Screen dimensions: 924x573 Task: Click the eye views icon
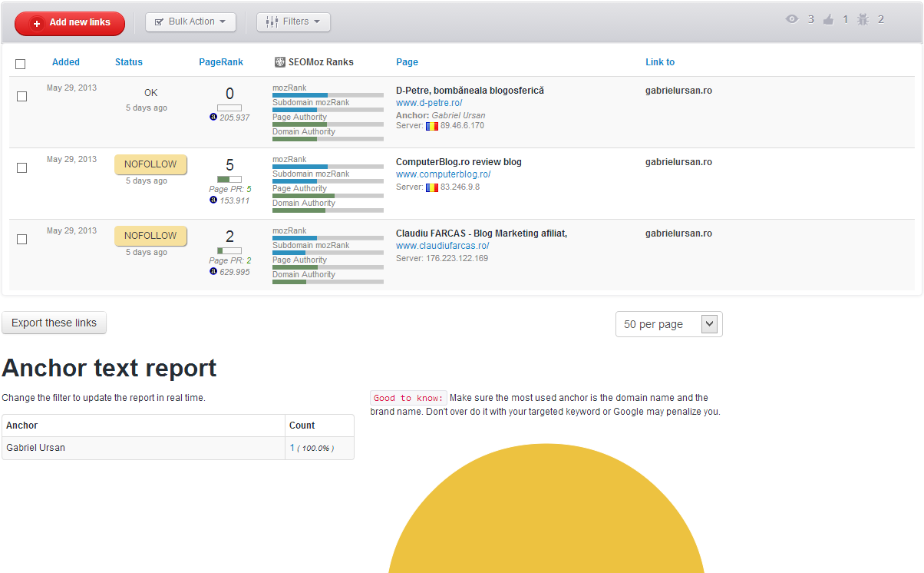(792, 20)
